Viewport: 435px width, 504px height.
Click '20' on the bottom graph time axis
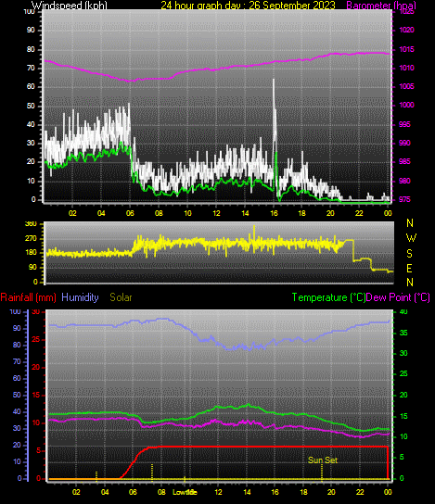(331, 492)
